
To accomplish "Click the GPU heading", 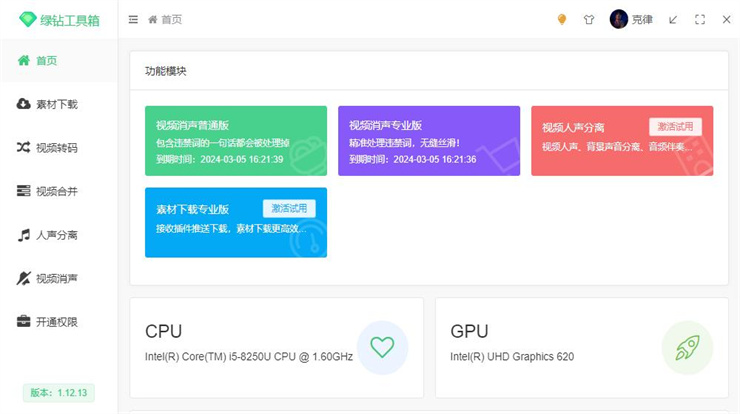I will point(469,331).
